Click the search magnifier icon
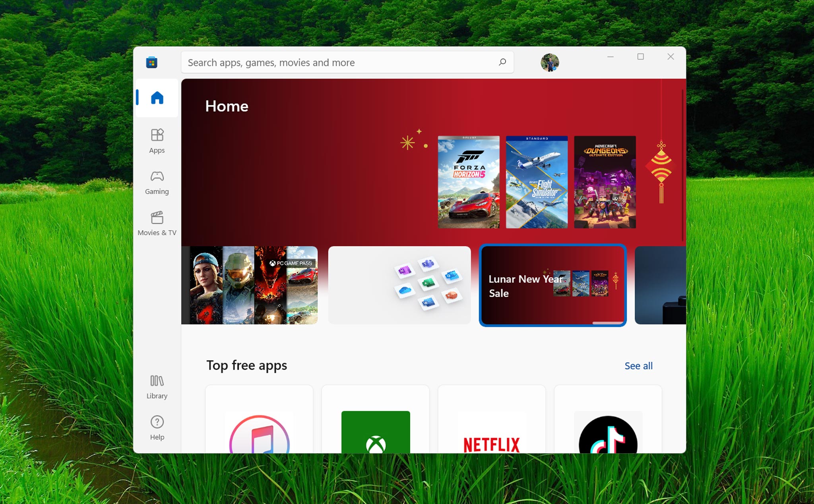The width and height of the screenshot is (814, 504). pyautogui.click(x=502, y=62)
